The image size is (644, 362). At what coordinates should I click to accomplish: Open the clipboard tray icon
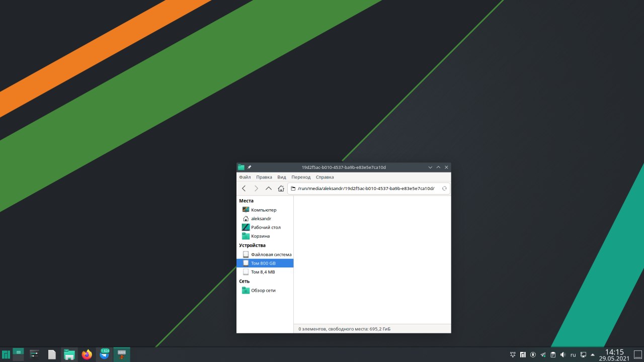(553, 354)
